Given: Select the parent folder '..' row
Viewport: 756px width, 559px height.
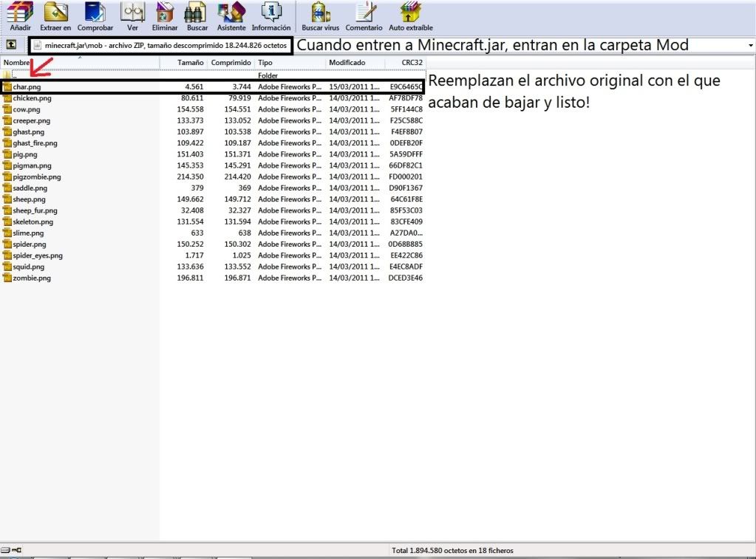Looking at the screenshot, I should click(213, 75).
